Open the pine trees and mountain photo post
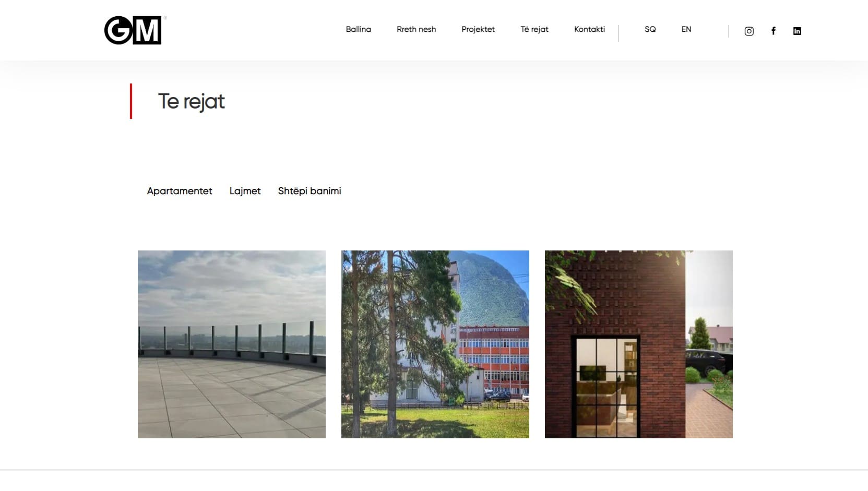Screen dimensions: 868x491 (435, 344)
